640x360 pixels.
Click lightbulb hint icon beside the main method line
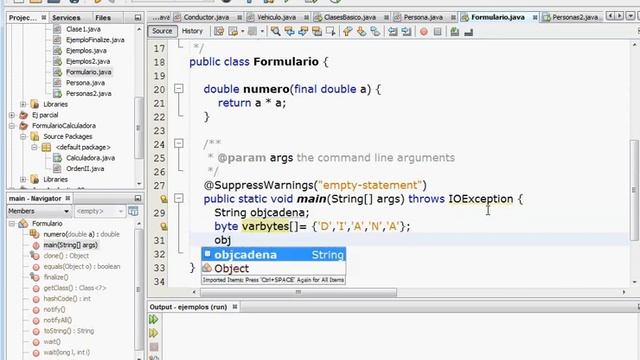164,199
